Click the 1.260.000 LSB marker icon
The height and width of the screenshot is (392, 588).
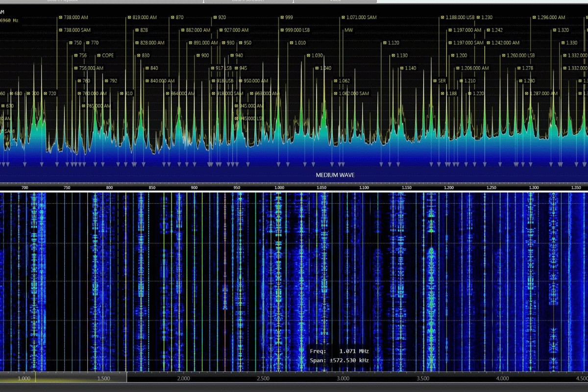[x=503, y=55]
